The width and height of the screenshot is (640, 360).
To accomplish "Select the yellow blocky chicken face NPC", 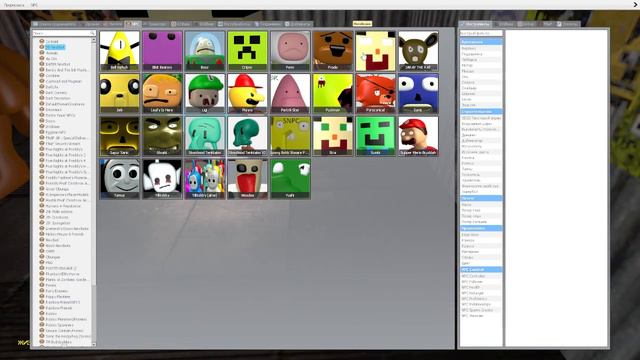I will tap(376, 51).
